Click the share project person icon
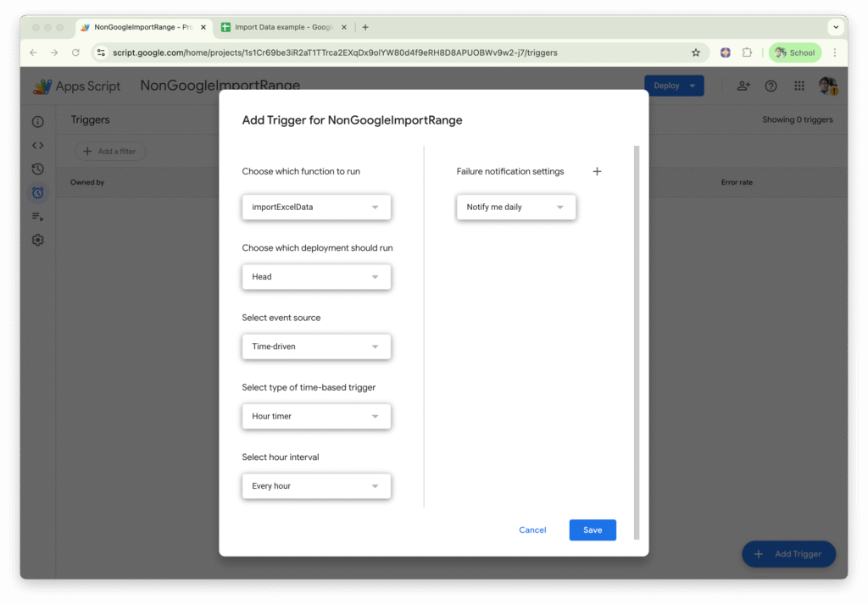The height and width of the screenshot is (604, 868). 743,86
